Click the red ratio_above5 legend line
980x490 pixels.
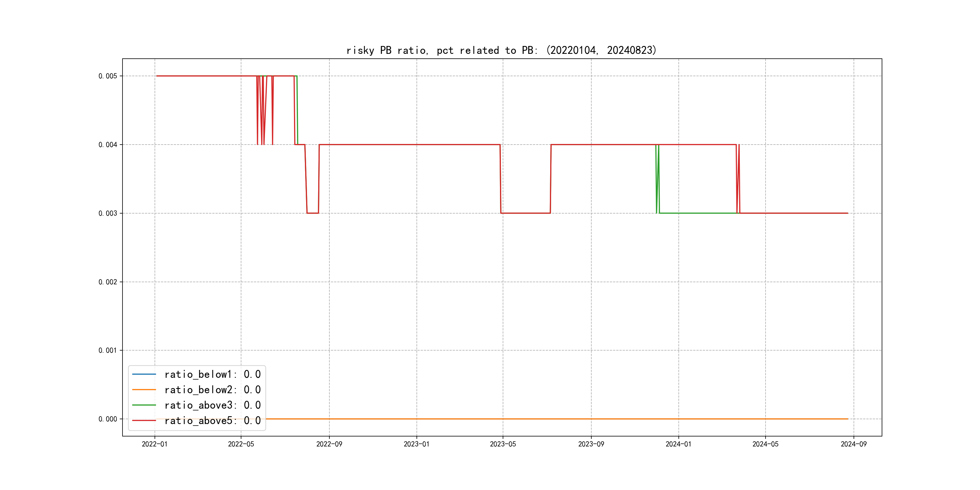click(x=144, y=420)
